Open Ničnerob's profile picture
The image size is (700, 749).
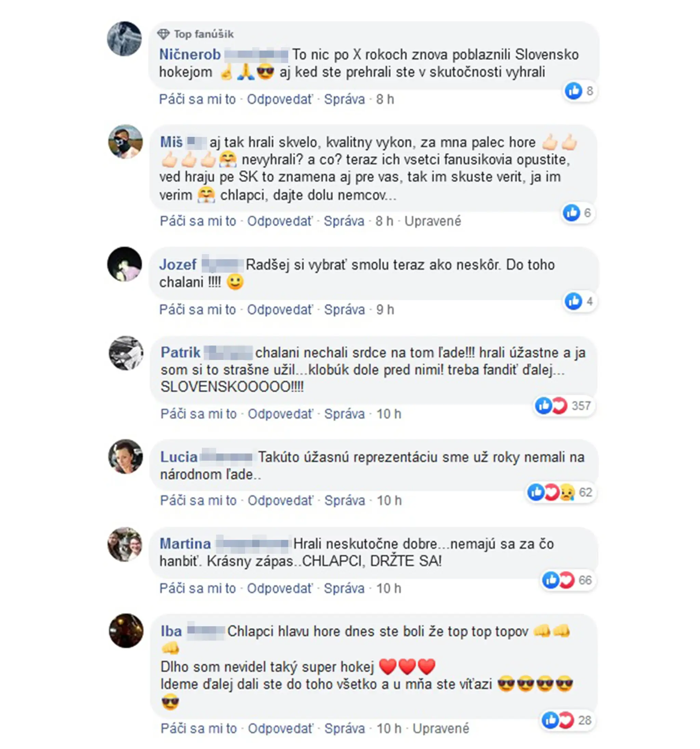124,39
